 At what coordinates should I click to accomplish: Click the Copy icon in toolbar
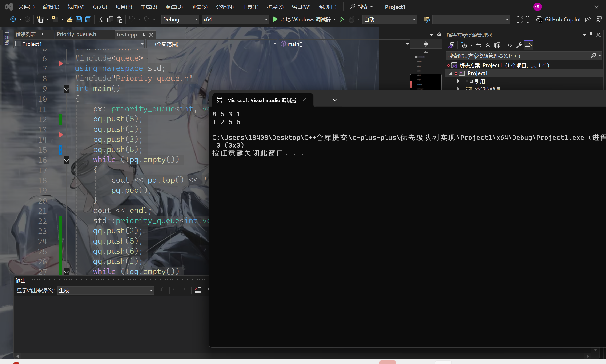click(110, 19)
